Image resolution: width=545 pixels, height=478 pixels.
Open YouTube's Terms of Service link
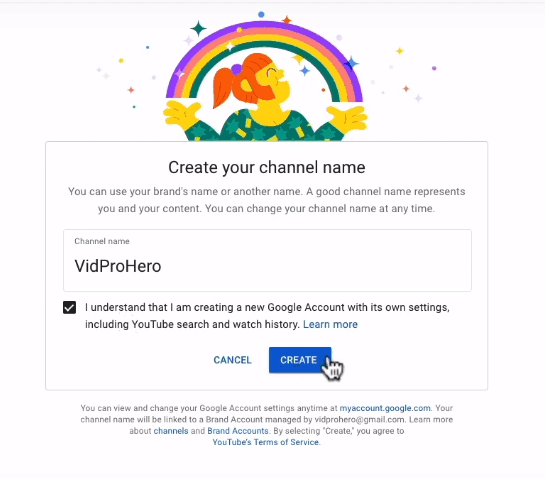click(266, 442)
